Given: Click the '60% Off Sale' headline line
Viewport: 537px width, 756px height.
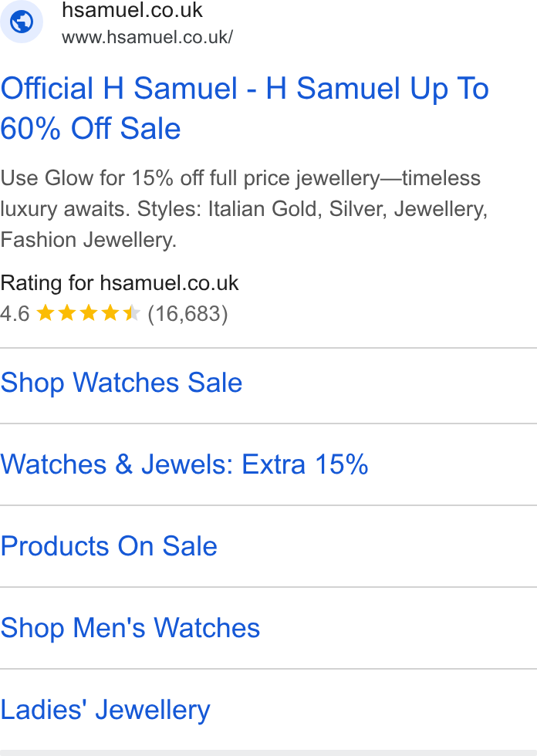Looking at the screenshot, I should click(x=90, y=129).
